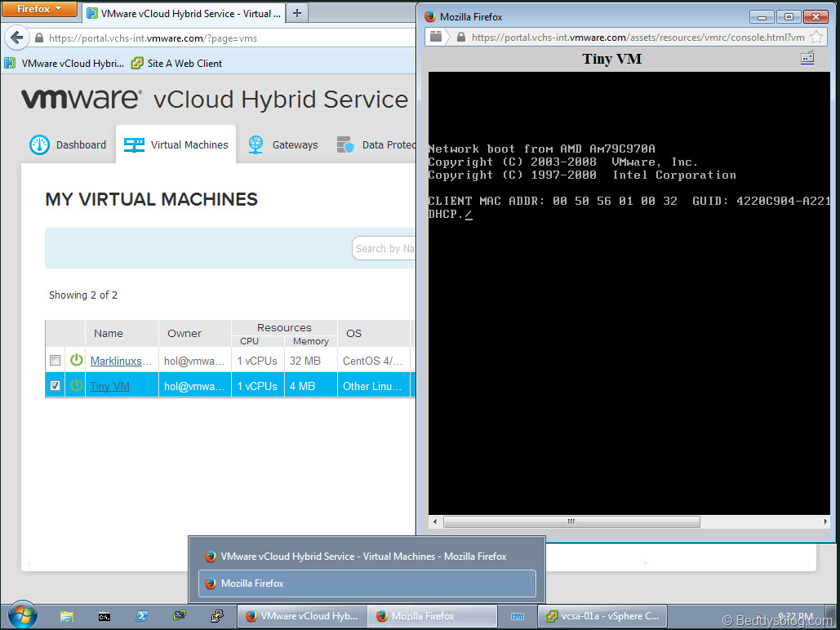Switch to the Gateways tab
This screenshot has width=840, height=630.
282,144
